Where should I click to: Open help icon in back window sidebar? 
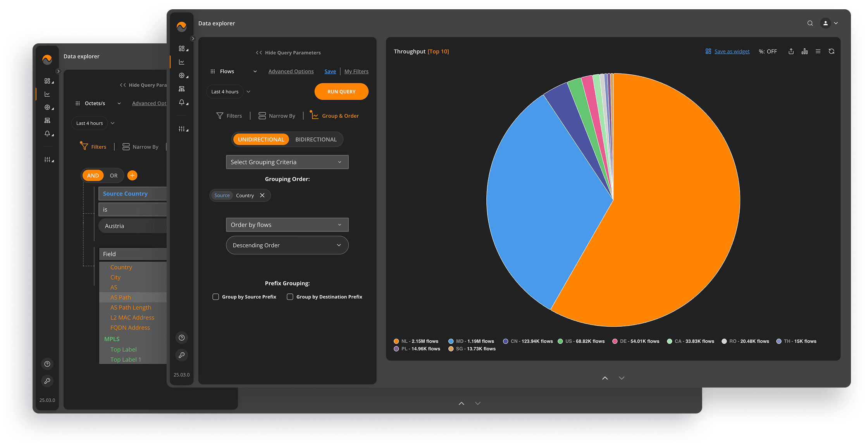pos(47,364)
